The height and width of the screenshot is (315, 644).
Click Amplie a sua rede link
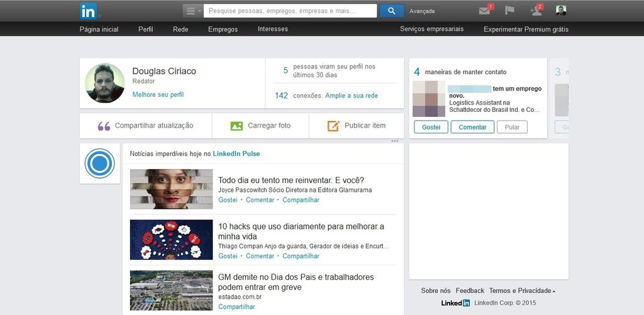[352, 96]
